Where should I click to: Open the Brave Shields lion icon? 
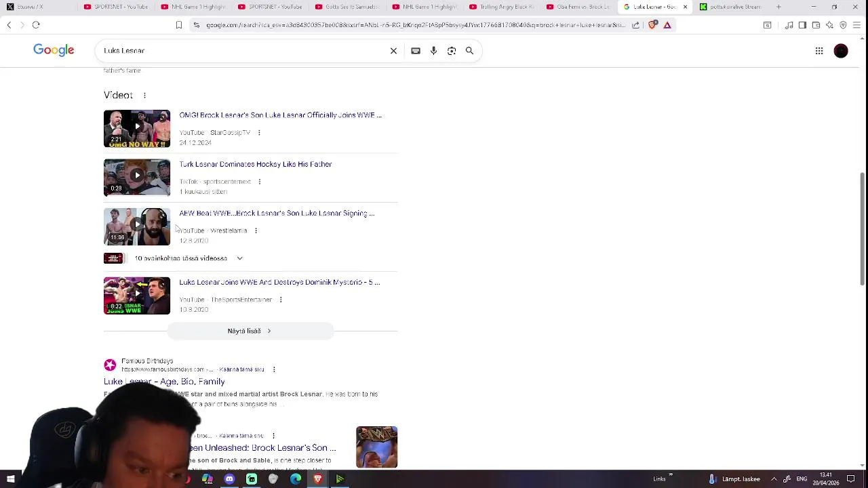click(652, 25)
